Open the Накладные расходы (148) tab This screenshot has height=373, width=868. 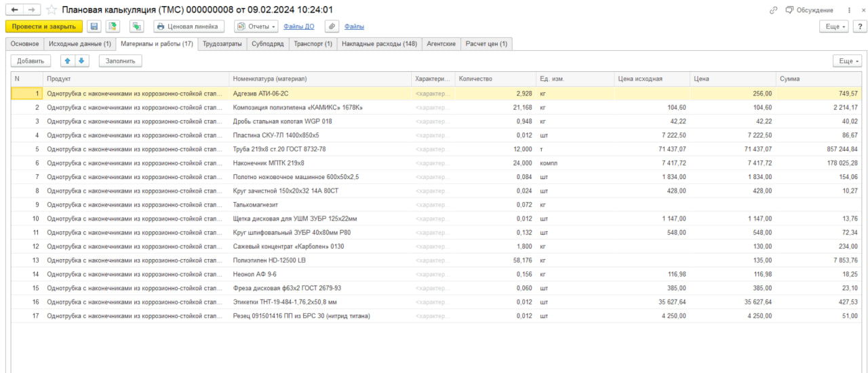379,43
